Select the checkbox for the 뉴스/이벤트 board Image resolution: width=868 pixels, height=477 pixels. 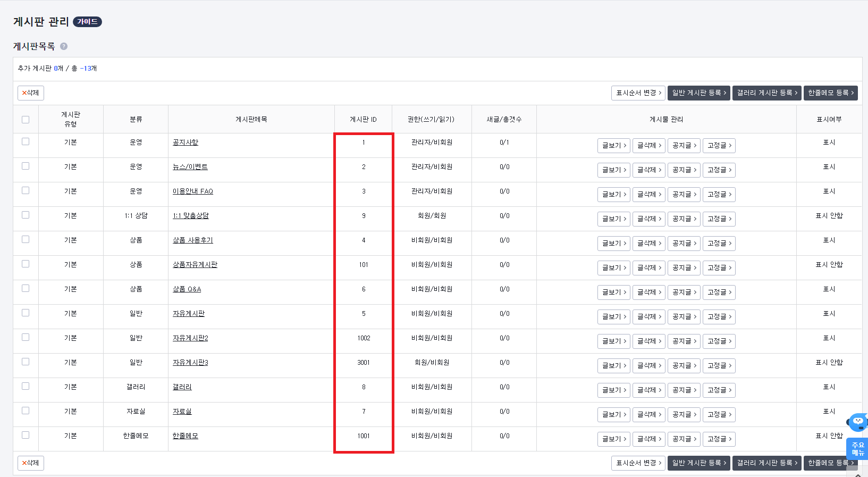point(26,166)
